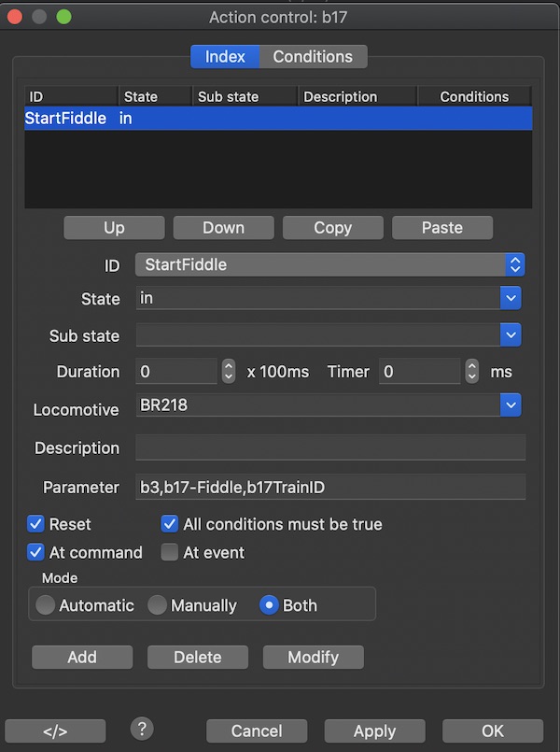560x752 pixels.
Task: Select the StartFiddle row in the list
Action: tap(278, 119)
